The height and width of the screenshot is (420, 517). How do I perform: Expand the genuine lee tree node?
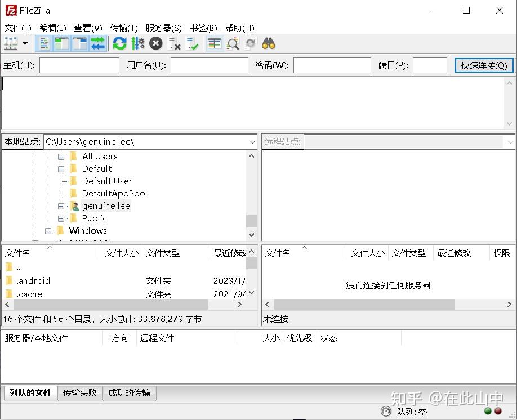(x=61, y=207)
